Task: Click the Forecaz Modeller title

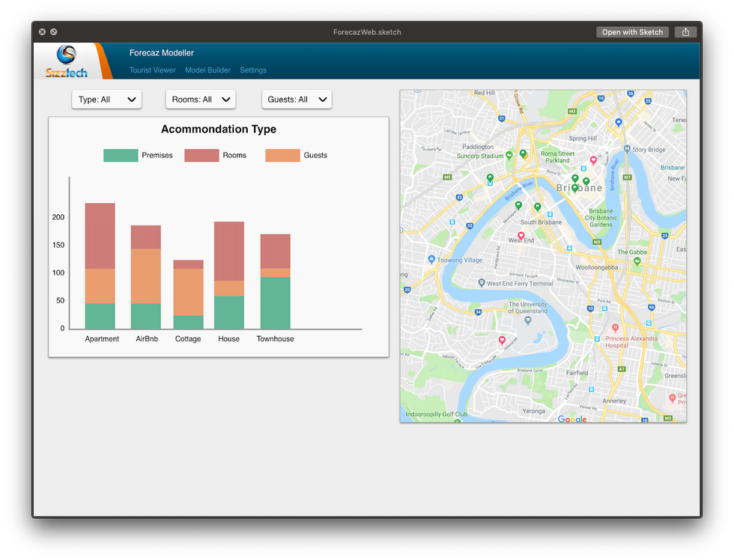Action: (x=162, y=53)
